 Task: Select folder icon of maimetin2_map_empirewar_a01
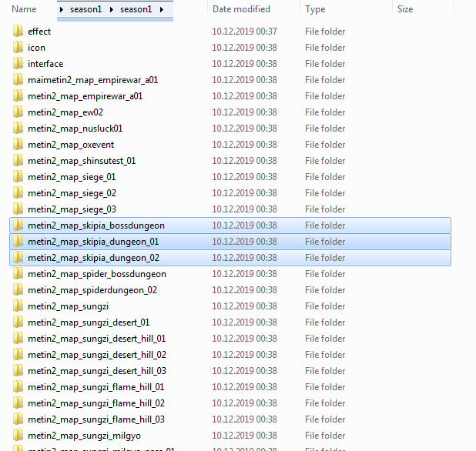tap(18, 80)
